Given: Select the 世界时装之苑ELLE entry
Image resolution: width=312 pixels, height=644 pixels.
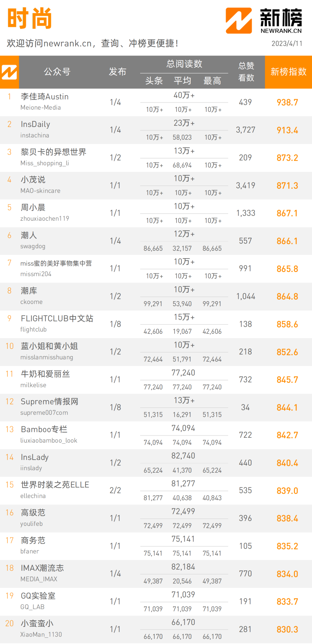Looking at the screenshot, I should [55, 485].
